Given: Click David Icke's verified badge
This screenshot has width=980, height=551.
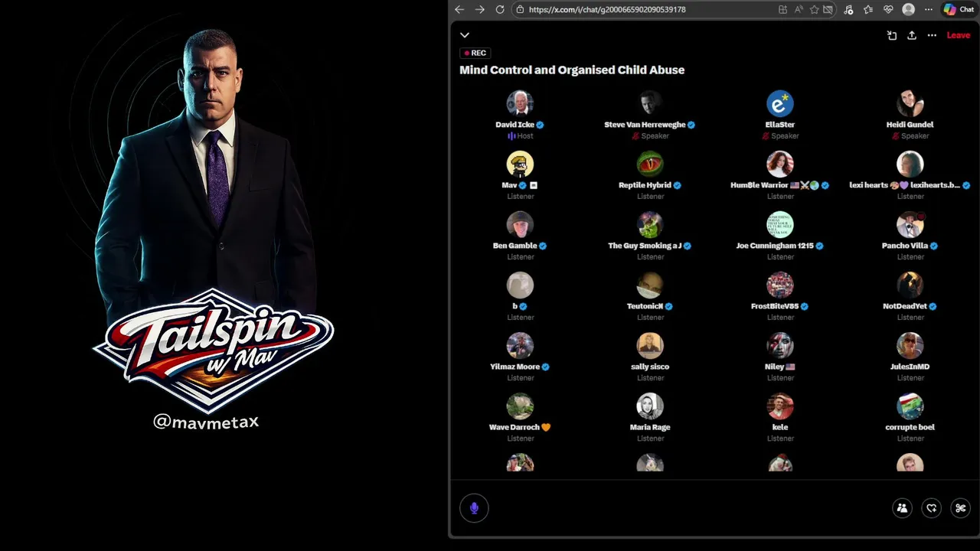Looking at the screenshot, I should [x=540, y=125].
